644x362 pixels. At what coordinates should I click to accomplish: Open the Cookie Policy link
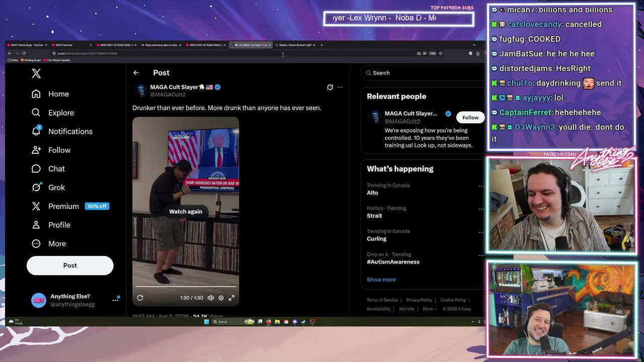point(453,300)
